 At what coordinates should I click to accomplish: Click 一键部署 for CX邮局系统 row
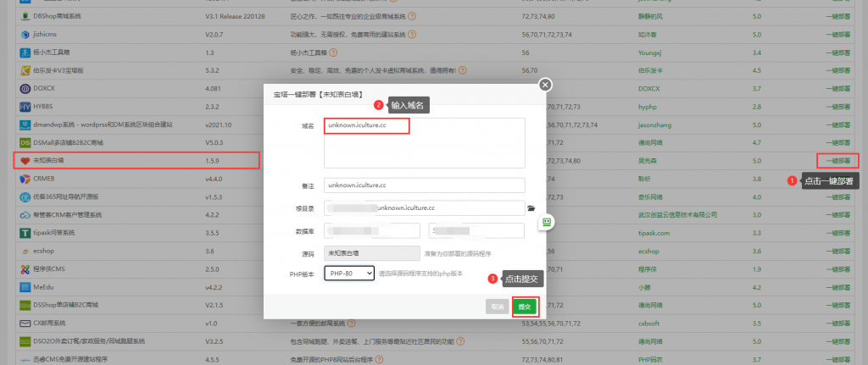pos(837,323)
